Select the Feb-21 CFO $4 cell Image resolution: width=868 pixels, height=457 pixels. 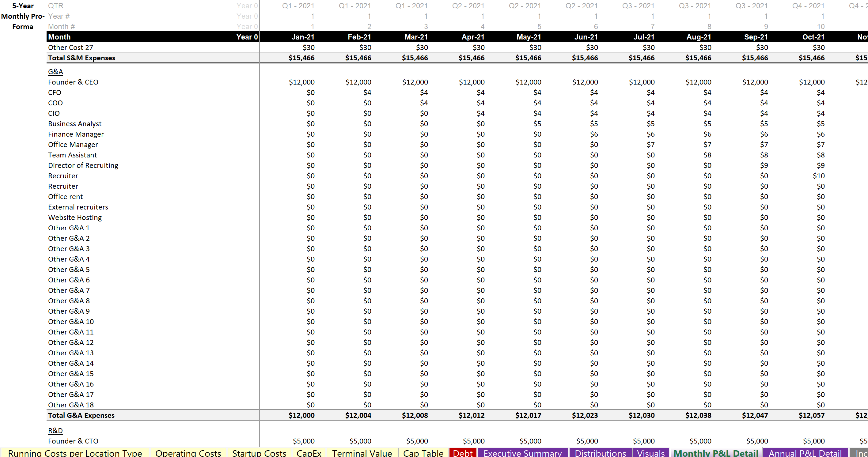point(367,93)
